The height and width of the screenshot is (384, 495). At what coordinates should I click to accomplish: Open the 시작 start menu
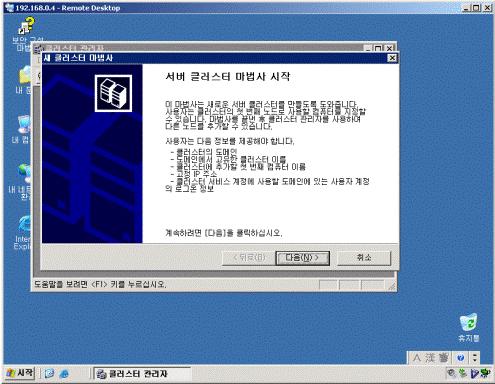point(20,373)
